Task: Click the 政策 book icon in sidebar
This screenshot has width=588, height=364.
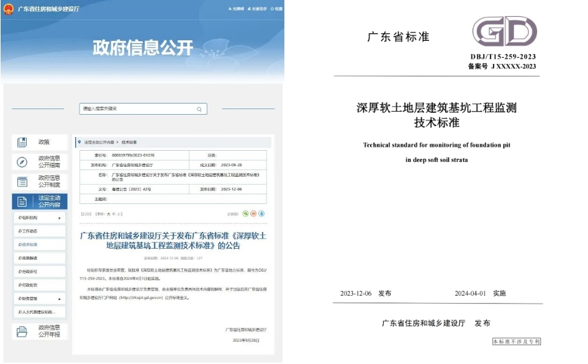Action: pos(22,142)
